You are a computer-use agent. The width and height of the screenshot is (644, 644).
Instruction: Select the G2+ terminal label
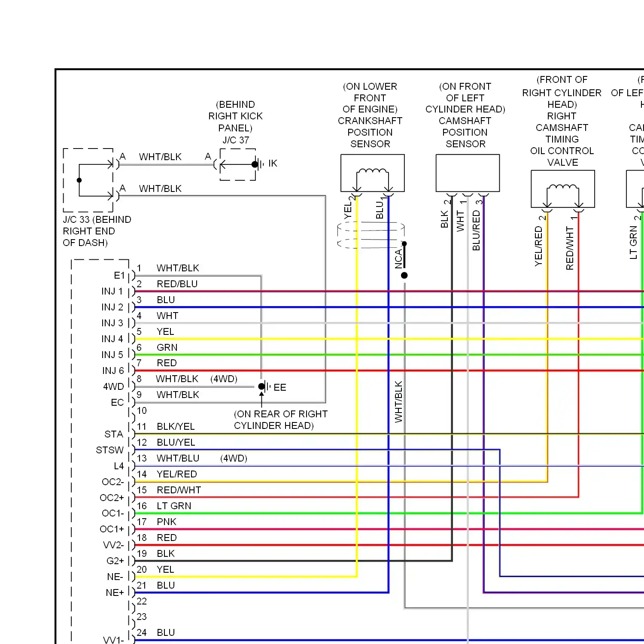pyautogui.click(x=115, y=561)
